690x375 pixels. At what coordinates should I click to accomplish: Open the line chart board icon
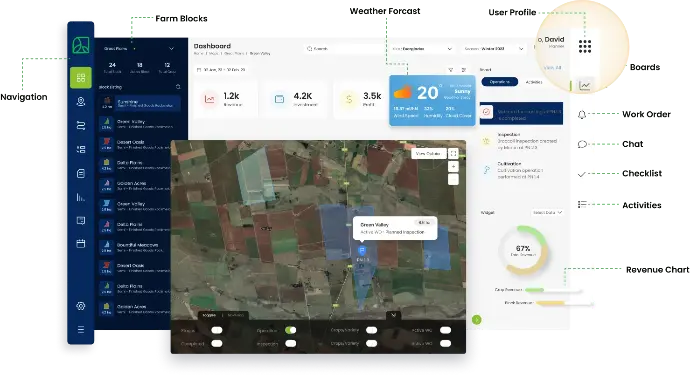585,85
